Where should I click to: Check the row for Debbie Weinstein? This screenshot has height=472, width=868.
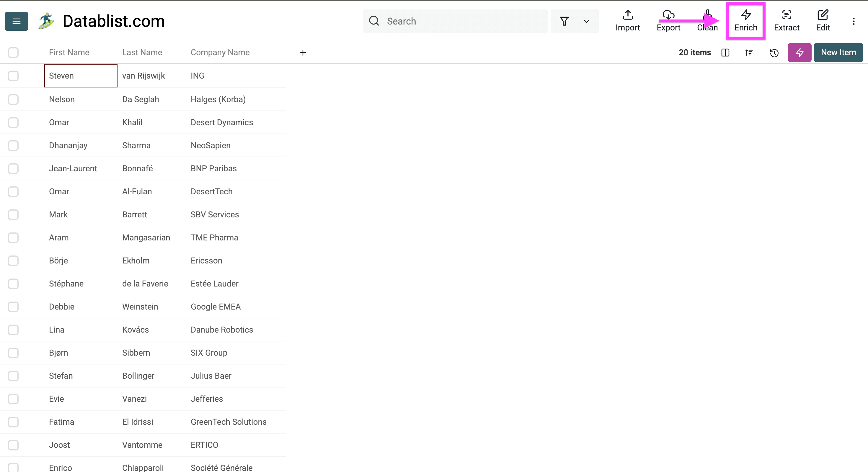coord(13,307)
